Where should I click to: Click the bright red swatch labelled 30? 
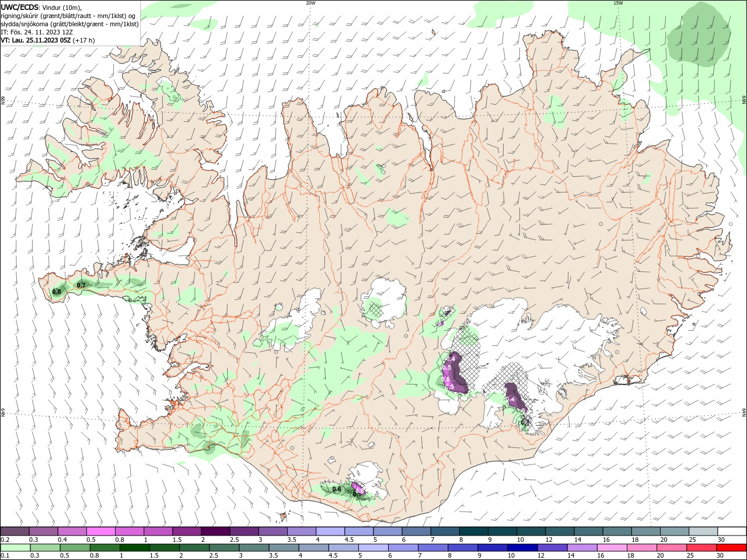731,548
